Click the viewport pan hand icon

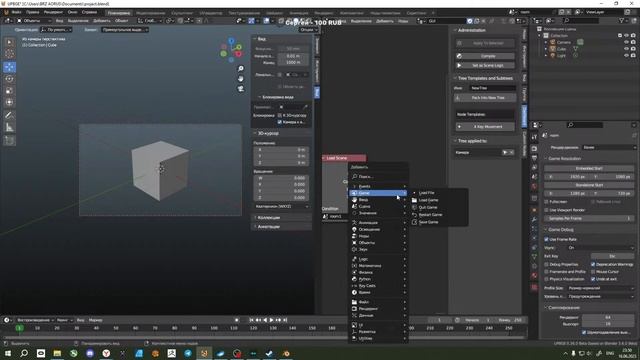coord(241,78)
